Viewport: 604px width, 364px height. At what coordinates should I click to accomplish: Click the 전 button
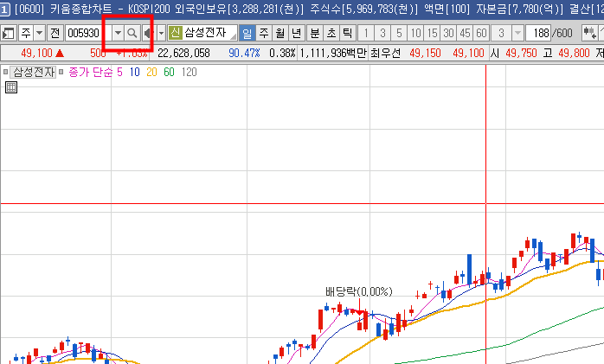[55, 34]
